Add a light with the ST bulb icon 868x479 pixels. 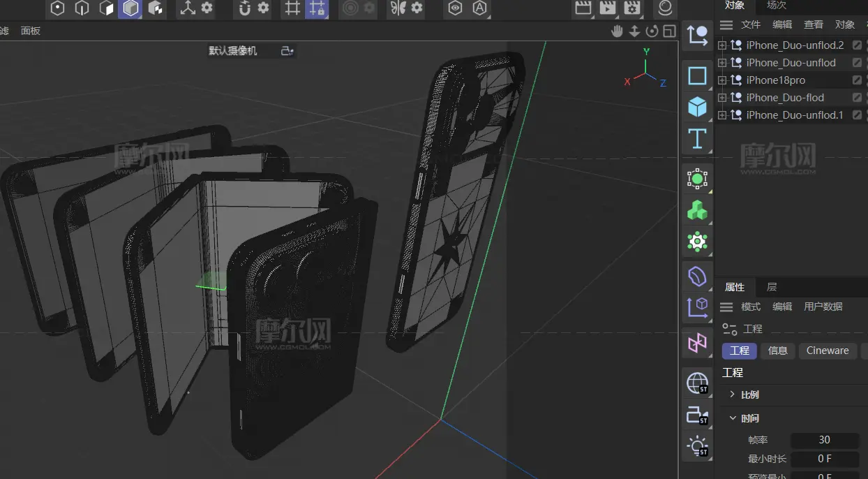coord(697,446)
